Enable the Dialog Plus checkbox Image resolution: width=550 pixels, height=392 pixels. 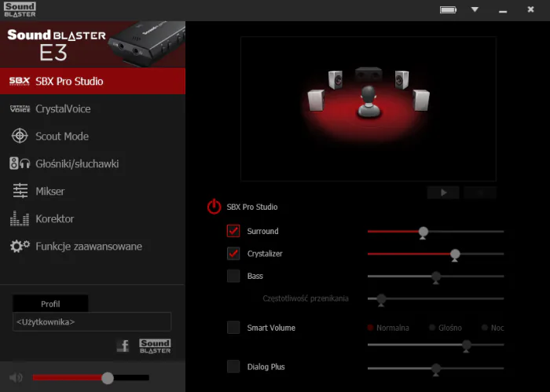click(233, 366)
